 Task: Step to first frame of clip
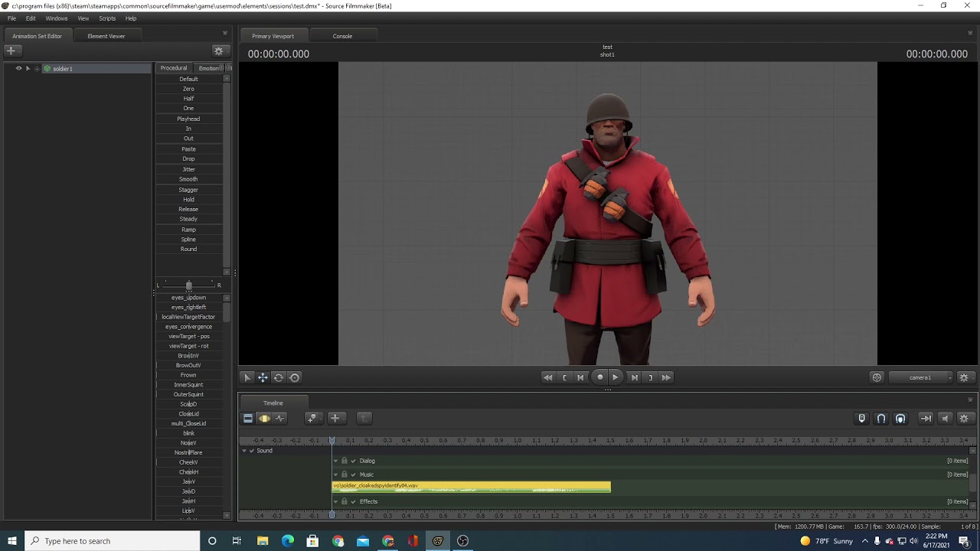(x=565, y=377)
